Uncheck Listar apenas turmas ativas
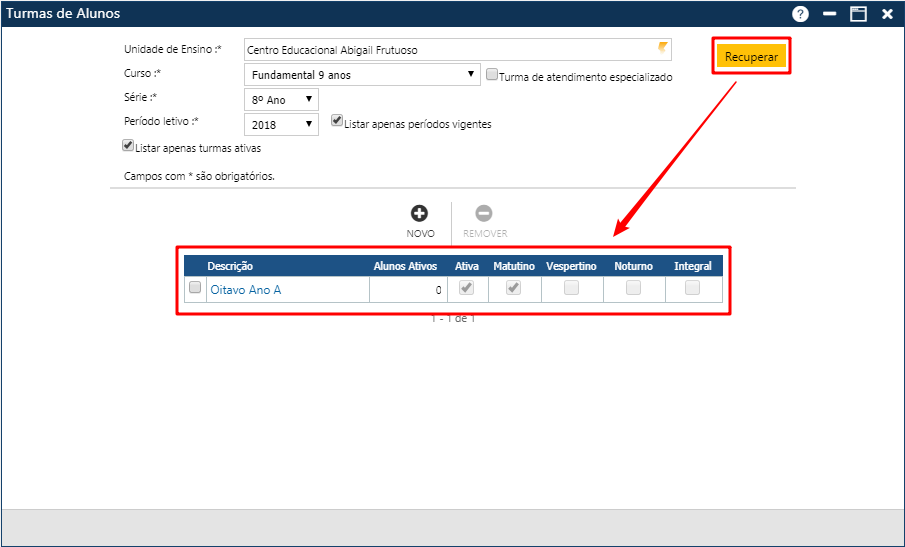The image size is (905, 547). pyautogui.click(x=128, y=145)
